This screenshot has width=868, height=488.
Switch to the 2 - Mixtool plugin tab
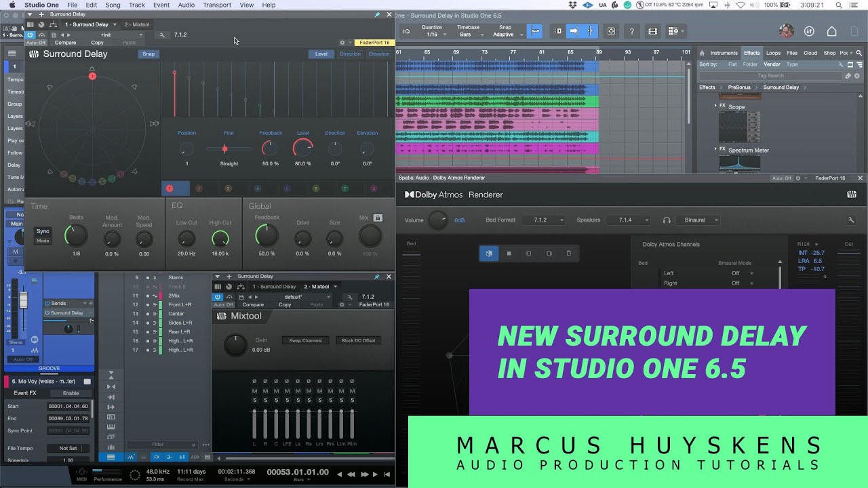pos(136,24)
